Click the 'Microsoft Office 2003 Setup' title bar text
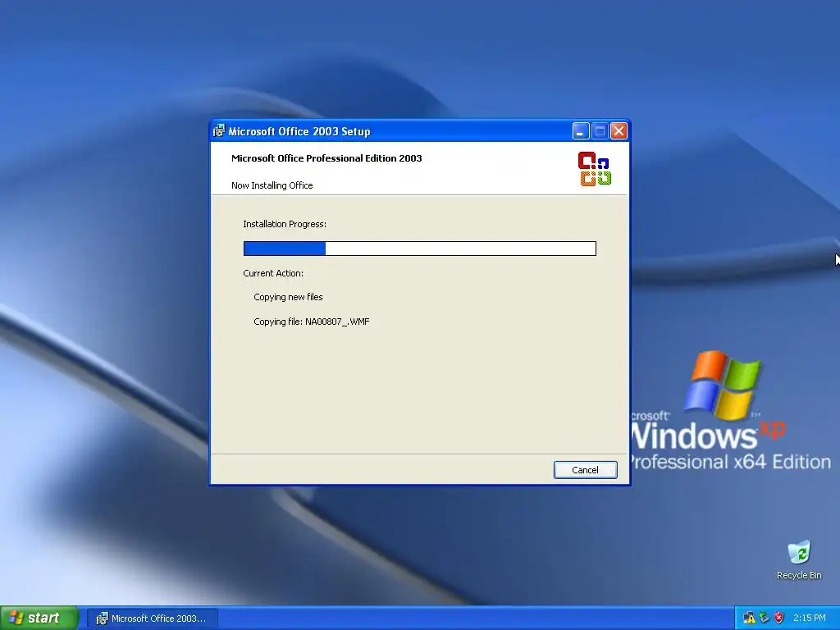 [x=299, y=131]
